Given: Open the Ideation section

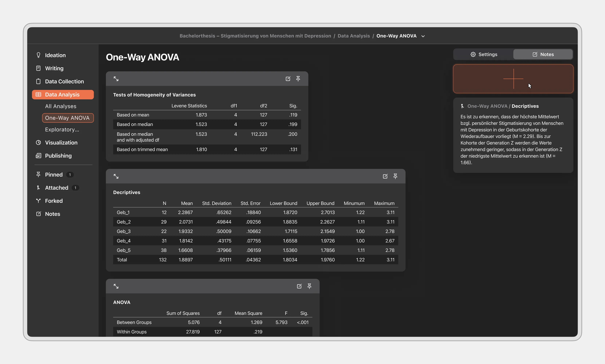Looking at the screenshot, I should coord(55,55).
